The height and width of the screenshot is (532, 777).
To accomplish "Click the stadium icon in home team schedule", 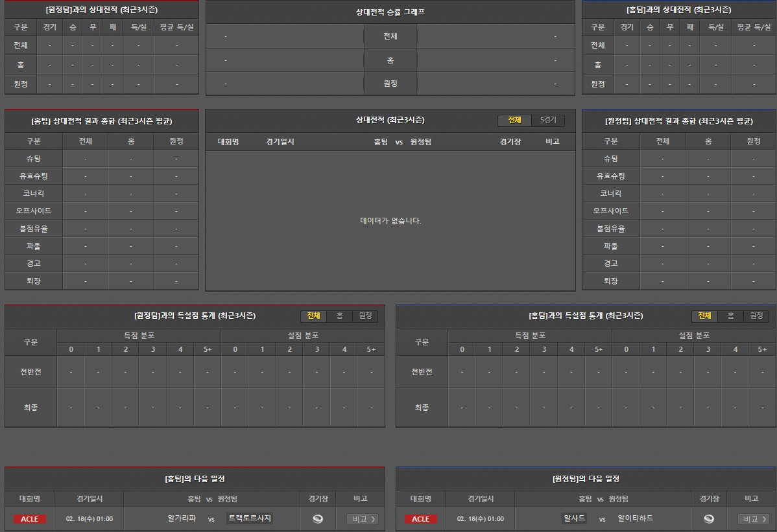I will click(x=318, y=519).
